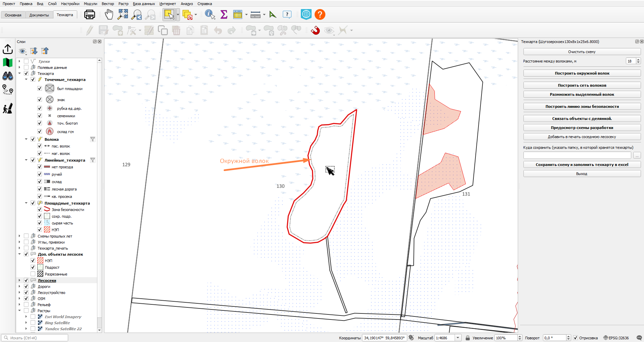644x342 pixels.
Task: Uncheck the быт площадки layer
Action: 40,88
